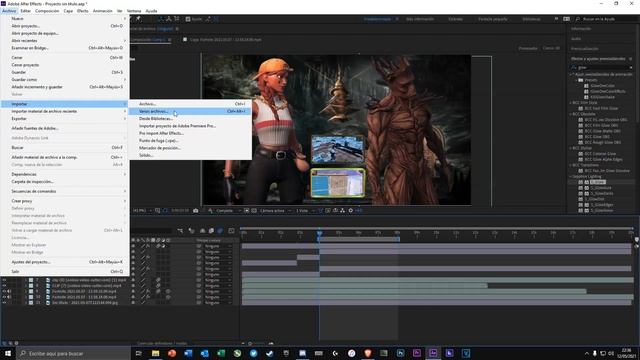Open Photoshop from the taskbar

pyautogui.click(x=400, y=353)
